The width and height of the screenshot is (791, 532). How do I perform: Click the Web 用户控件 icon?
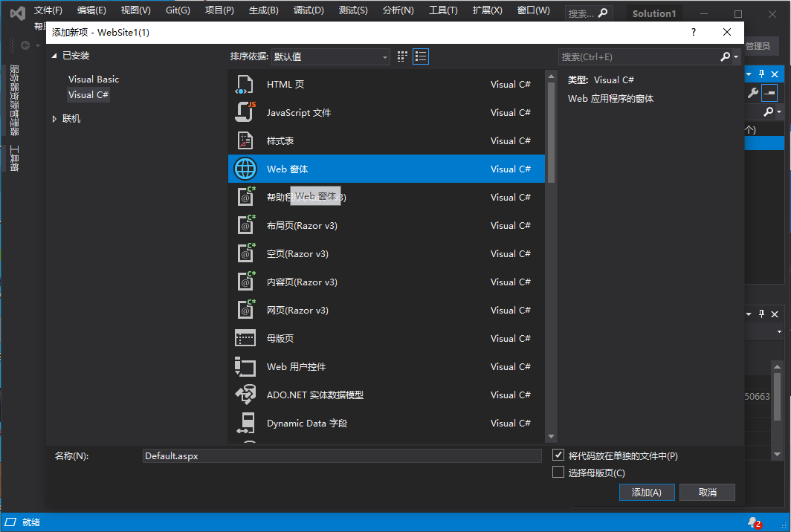pyautogui.click(x=245, y=366)
